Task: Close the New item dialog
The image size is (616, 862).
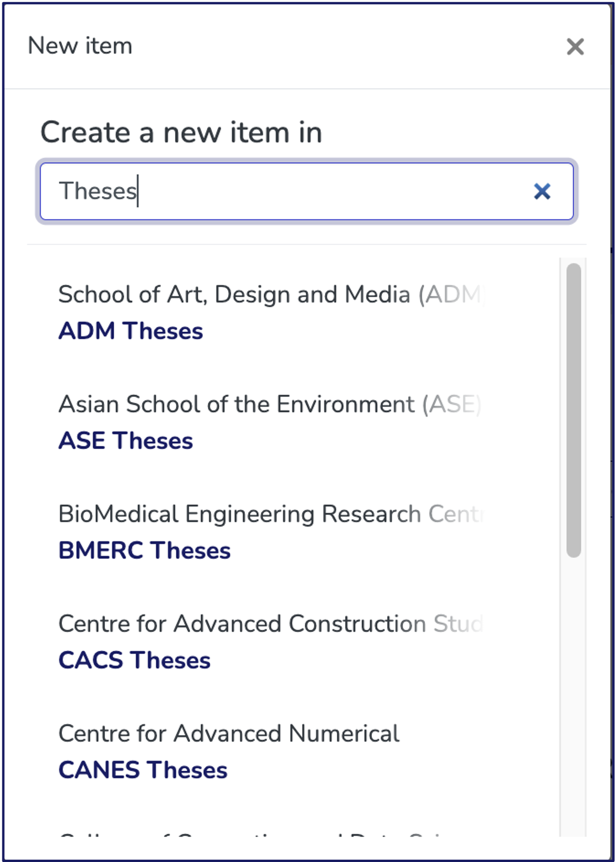Action: (x=575, y=47)
